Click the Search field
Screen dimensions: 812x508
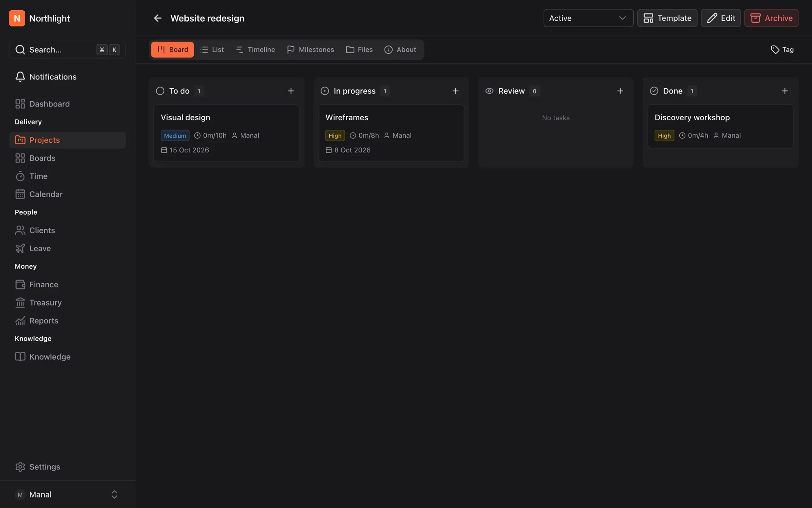pyautogui.click(x=67, y=50)
